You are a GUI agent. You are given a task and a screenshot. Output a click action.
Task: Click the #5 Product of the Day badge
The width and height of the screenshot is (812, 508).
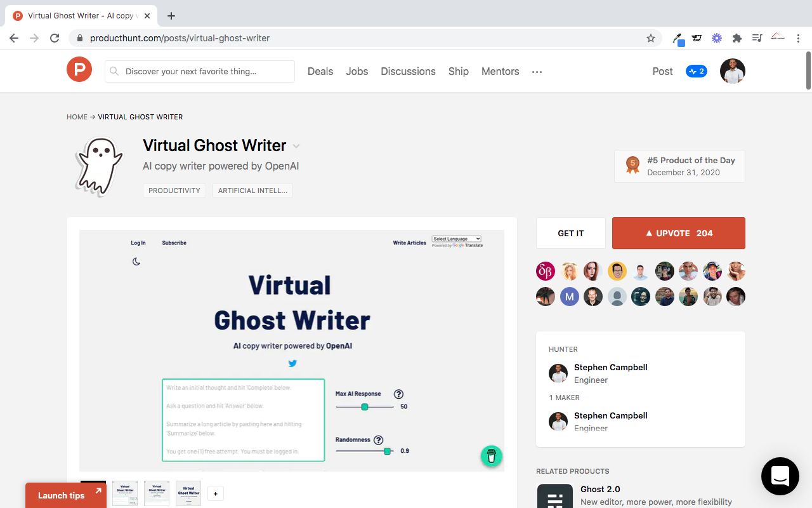pyautogui.click(x=679, y=166)
